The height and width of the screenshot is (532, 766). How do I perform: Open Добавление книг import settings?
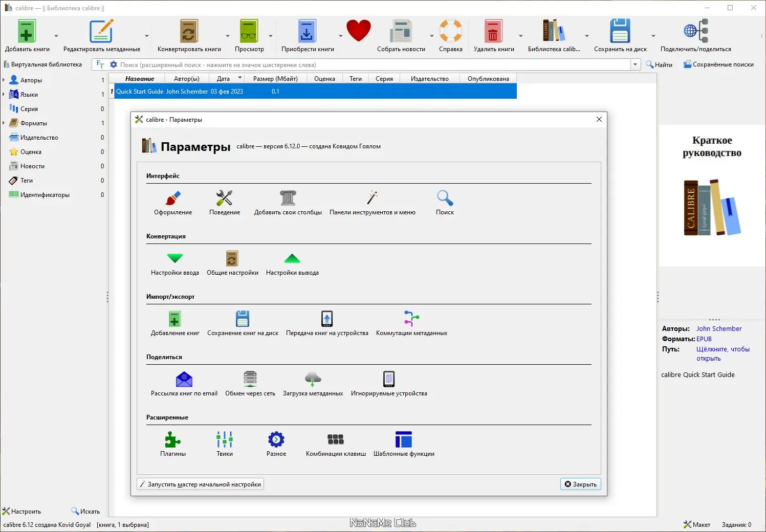(x=175, y=323)
